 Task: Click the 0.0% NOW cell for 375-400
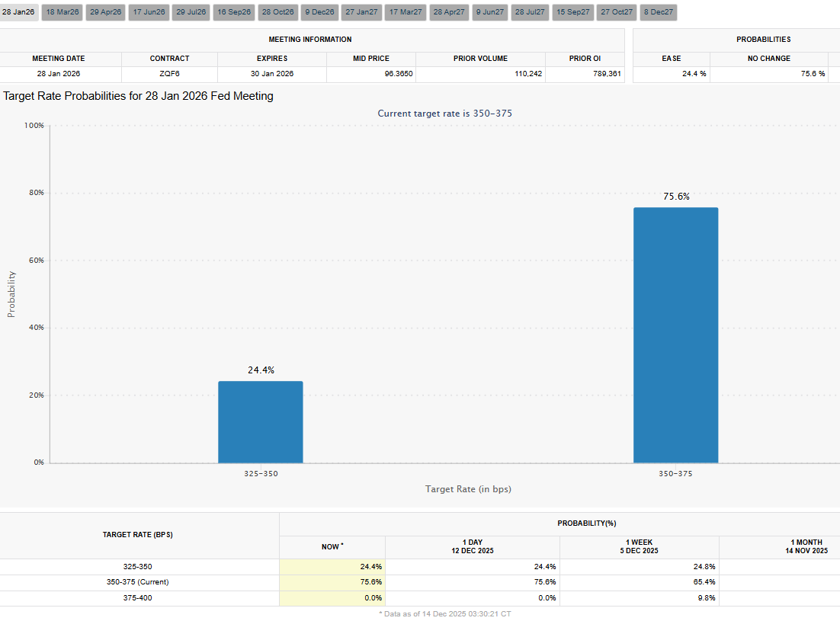coord(332,598)
